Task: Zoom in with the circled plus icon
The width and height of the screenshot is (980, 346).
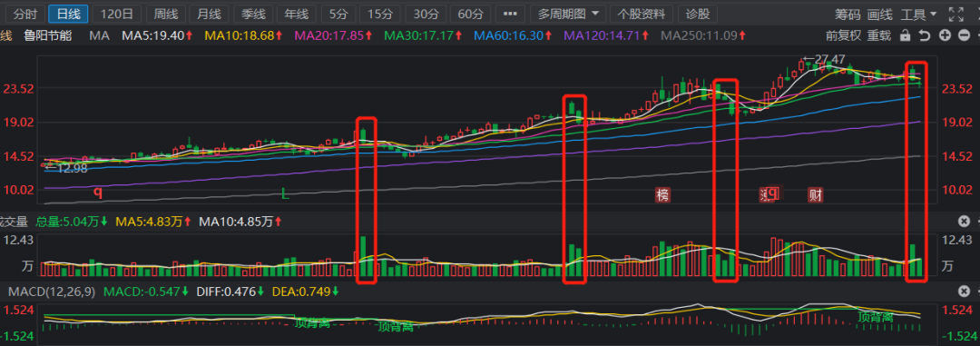Action: coord(945,36)
